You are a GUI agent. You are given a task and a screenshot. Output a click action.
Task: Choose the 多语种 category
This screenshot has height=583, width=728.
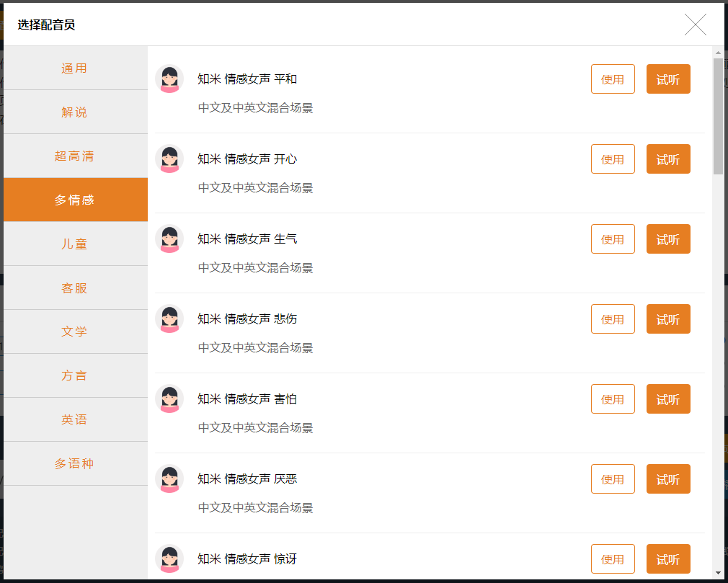[76, 463]
